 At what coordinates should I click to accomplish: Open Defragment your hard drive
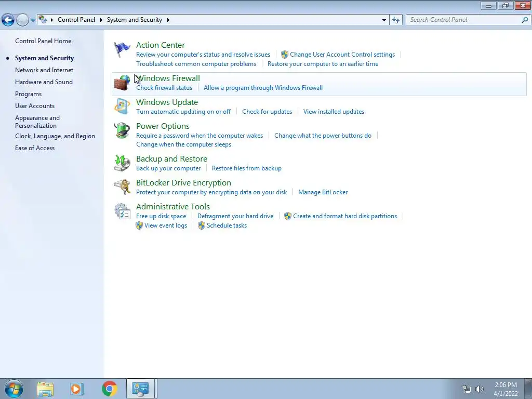coord(235,216)
